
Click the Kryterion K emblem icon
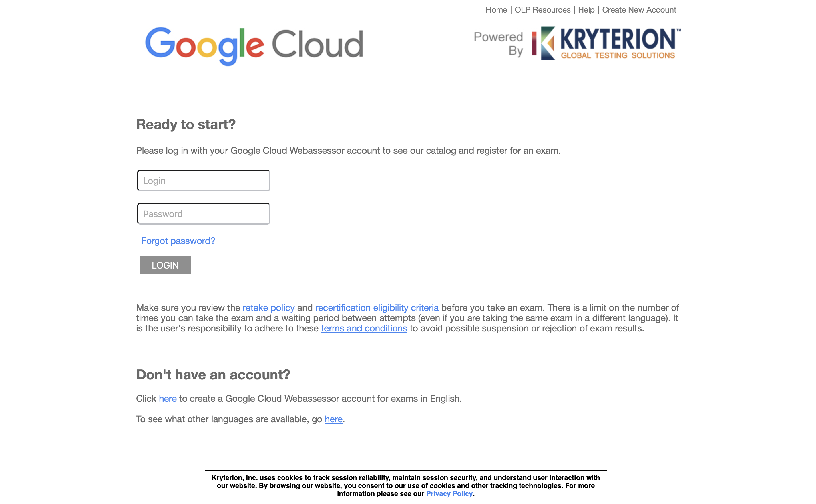(544, 43)
